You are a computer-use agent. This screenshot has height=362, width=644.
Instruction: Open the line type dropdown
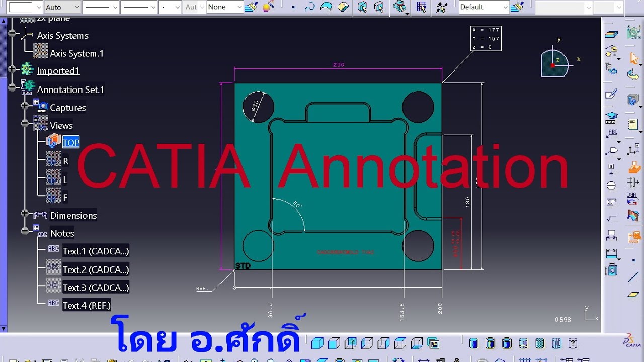[139, 7]
